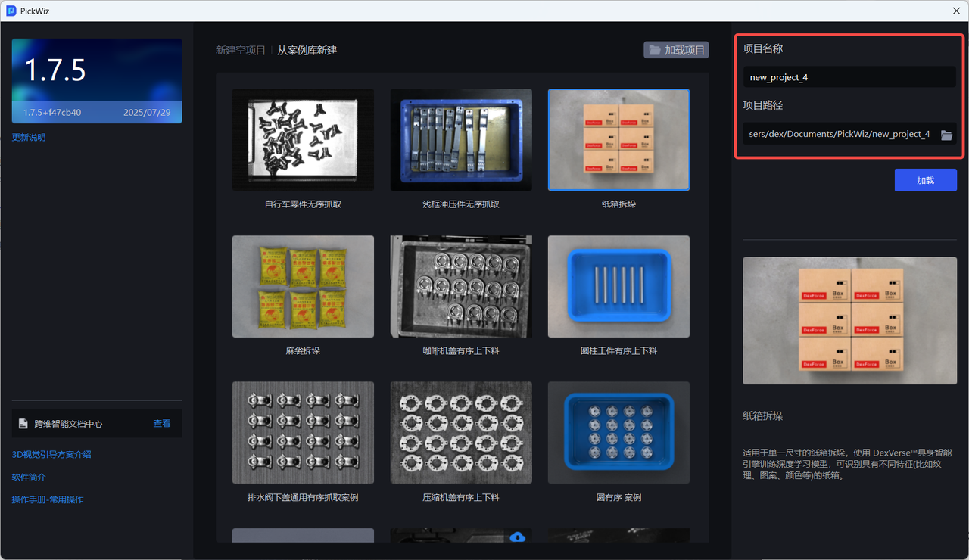The image size is (969, 560).
Task: Open the 软件简介 link
Action: [x=29, y=478]
